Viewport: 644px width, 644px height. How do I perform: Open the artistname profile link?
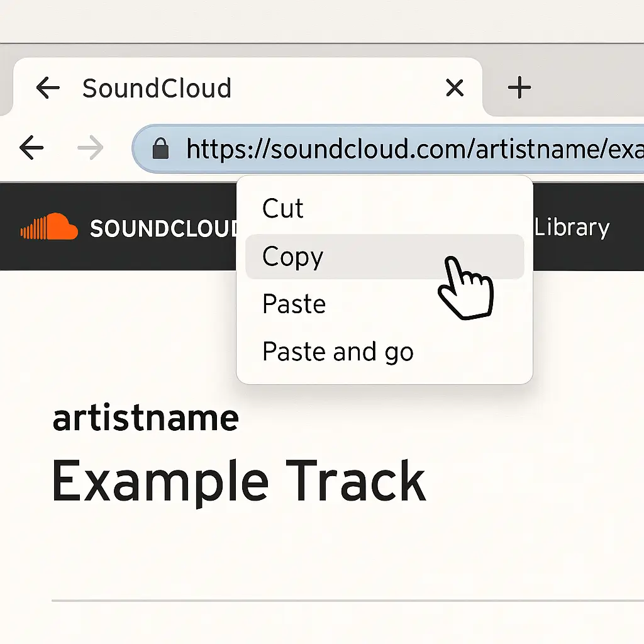pyautogui.click(x=146, y=418)
